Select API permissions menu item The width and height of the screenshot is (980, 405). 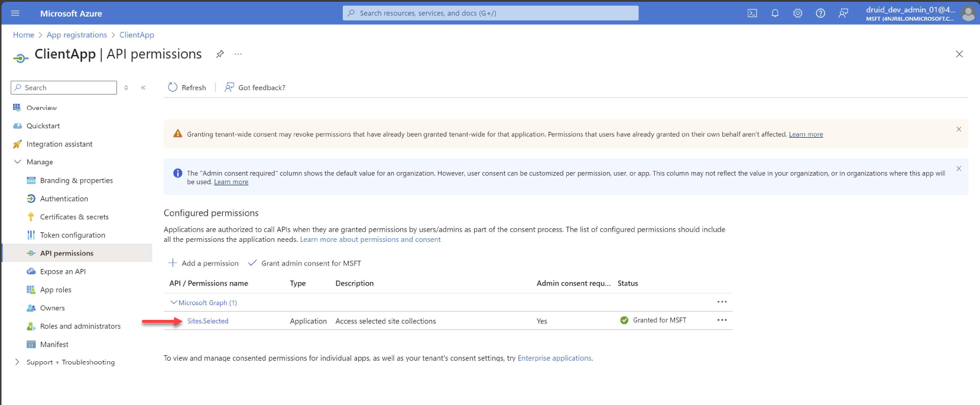(77, 253)
